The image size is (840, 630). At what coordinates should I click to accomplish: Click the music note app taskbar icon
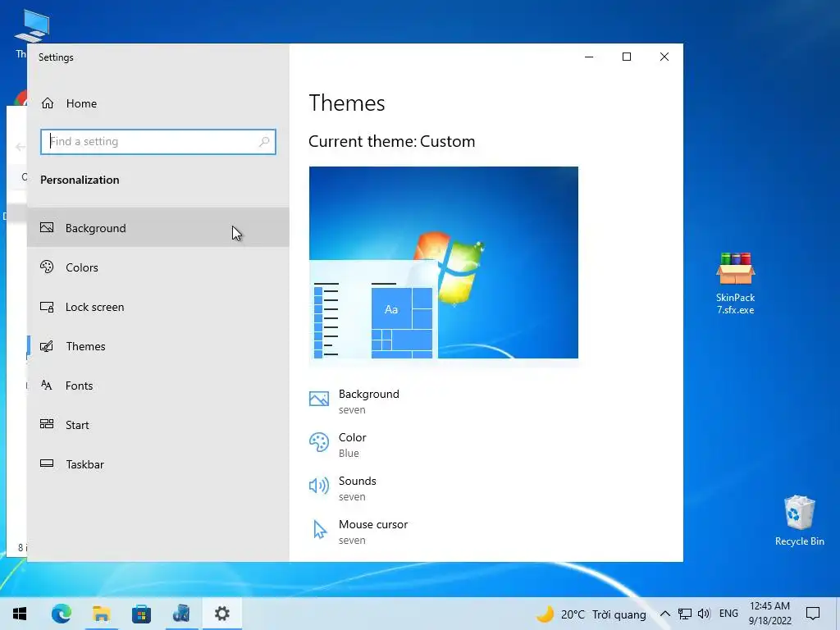(x=181, y=614)
